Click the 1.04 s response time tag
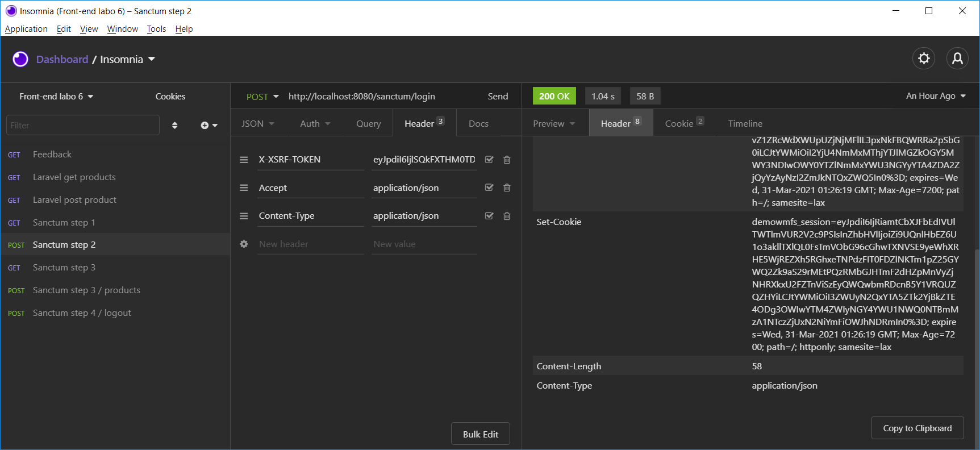Viewport: 980px width, 450px height. pyautogui.click(x=603, y=96)
